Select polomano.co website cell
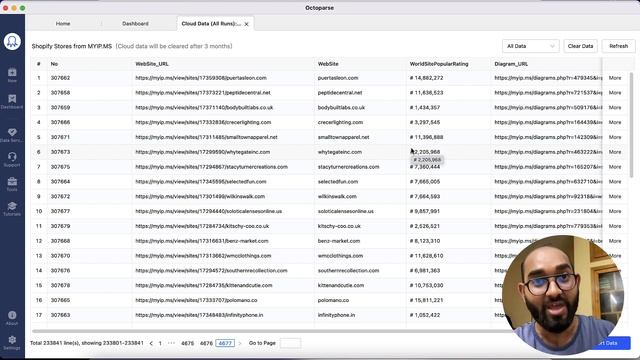Viewport: 640px width, 360px height. [x=334, y=300]
